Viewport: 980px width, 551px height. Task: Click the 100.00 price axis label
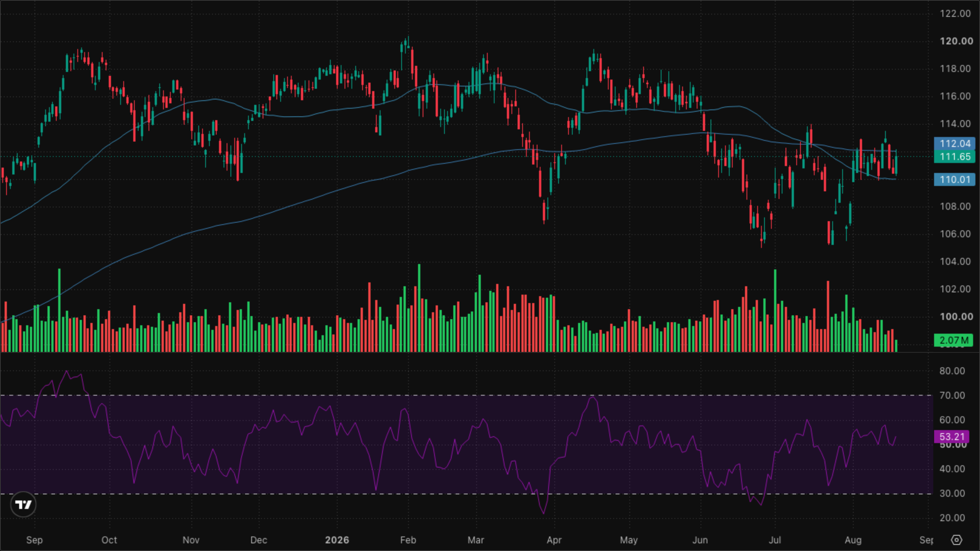(956, 317)
